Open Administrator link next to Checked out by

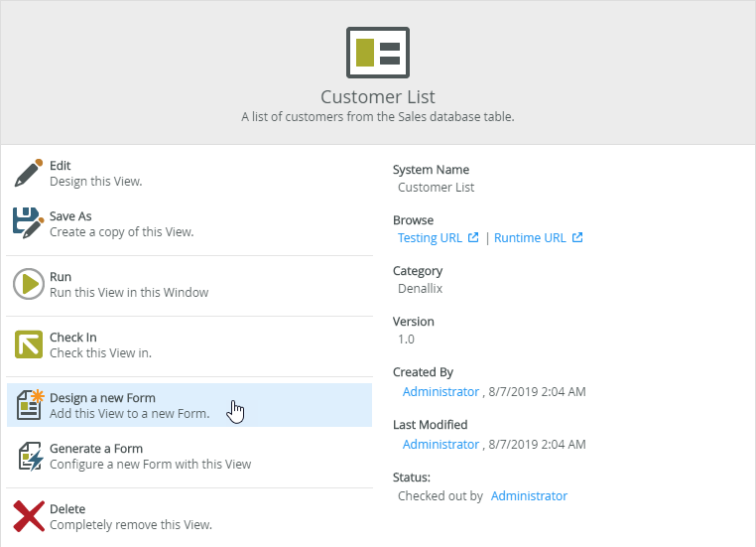[529, 495]
